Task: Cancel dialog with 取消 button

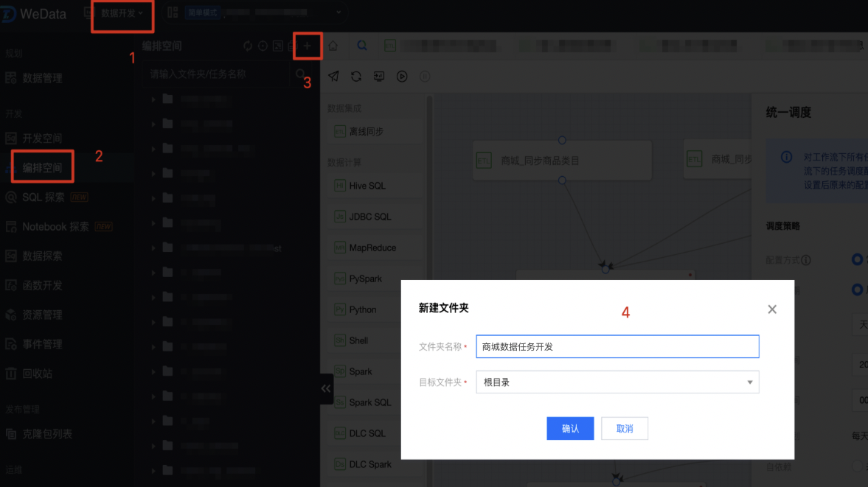Action: tap(625, 428)
